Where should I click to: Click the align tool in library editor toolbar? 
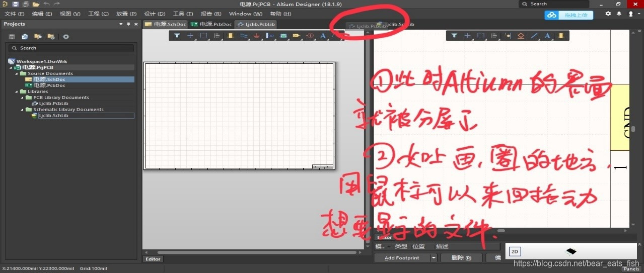[x=494, y=36]
